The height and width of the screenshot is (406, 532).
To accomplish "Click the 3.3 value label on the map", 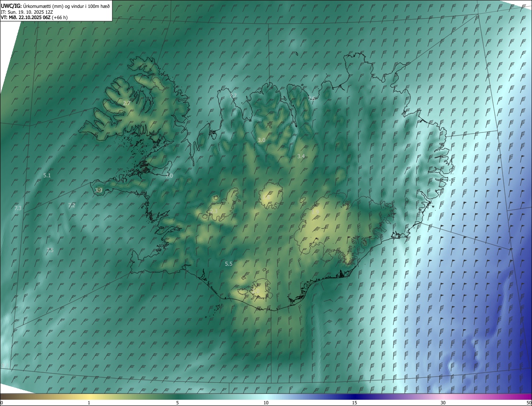I will tap(99, 190).
